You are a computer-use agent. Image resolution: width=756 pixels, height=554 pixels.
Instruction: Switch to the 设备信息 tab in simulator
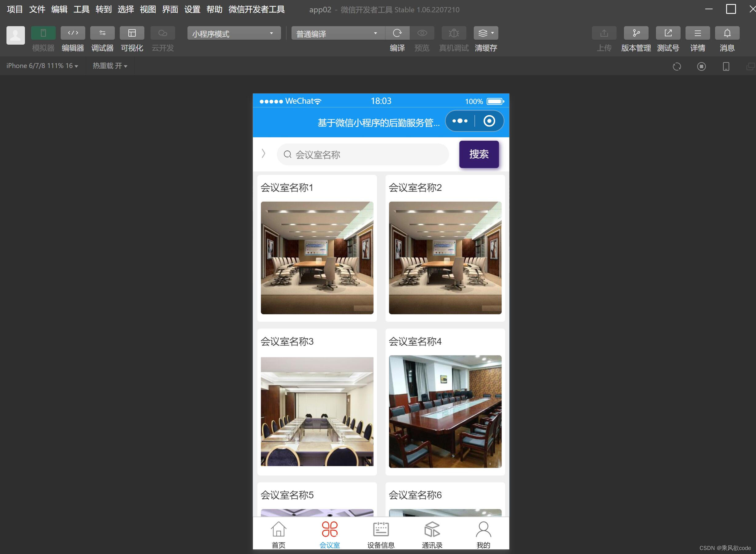tap(381, 533)
